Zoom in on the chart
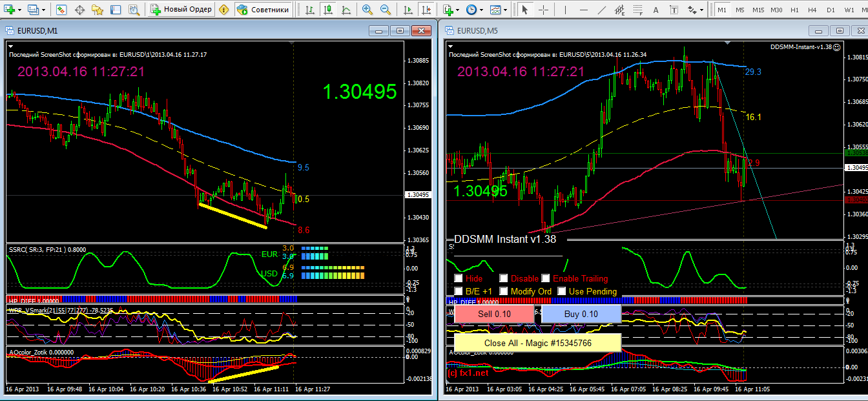The height and width of the screenshot is (401, 868). pyautogui.click(x=367, y=10)
